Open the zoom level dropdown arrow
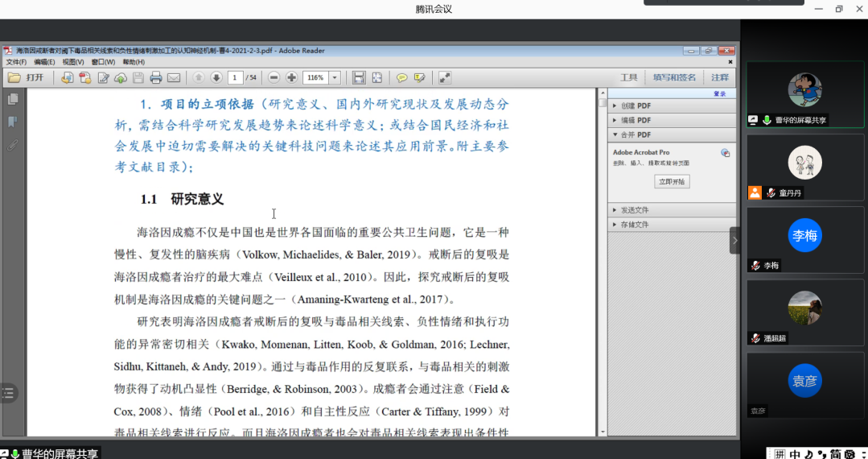 pos(335,78)
